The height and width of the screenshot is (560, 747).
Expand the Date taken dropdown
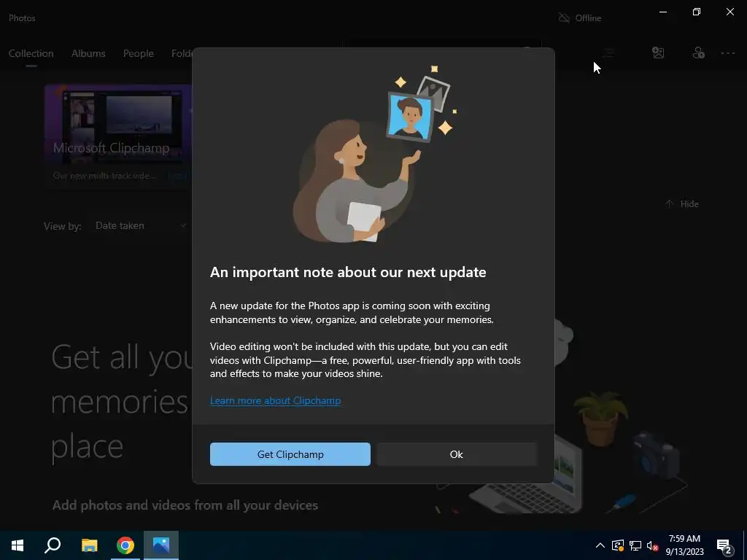click(140, 226)
